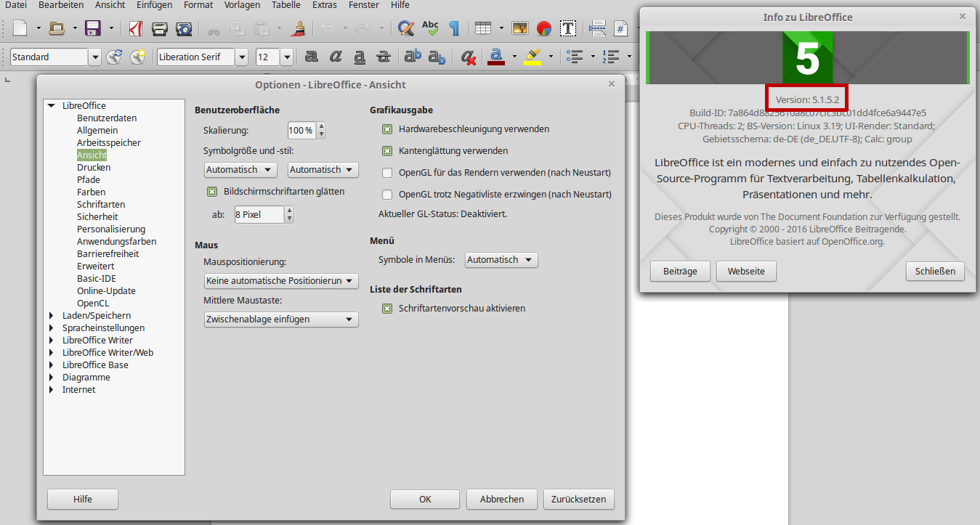The height and width of the screenshot is (525, 980).
Task: Click the New style icon
Action: click(x=138, y=57)
